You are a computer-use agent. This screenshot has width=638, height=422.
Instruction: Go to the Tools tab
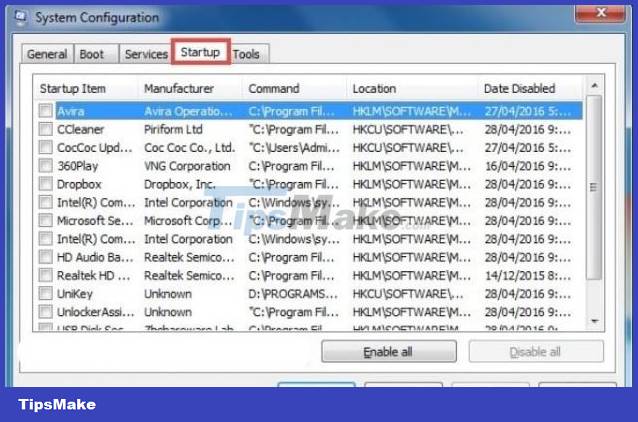pos(249,54)
